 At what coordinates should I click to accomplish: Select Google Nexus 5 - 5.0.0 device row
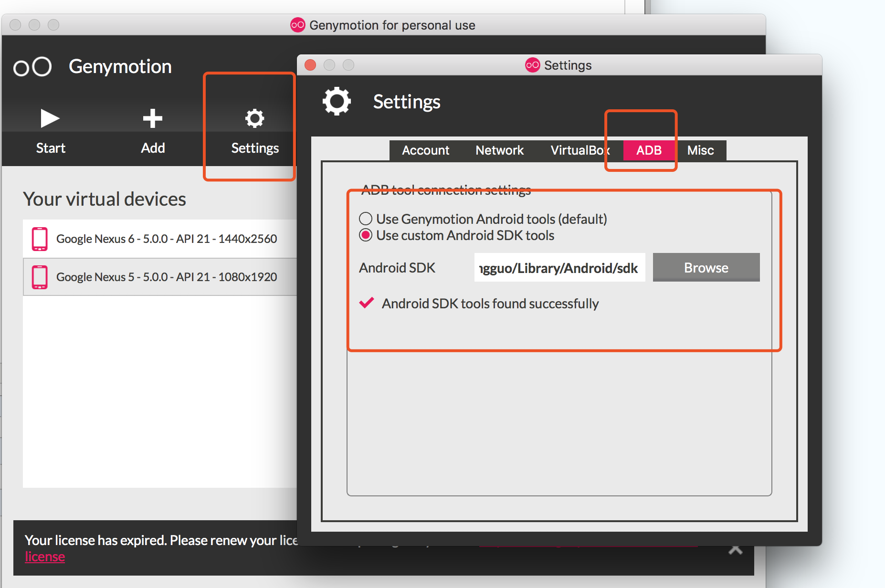click(160, 277)
